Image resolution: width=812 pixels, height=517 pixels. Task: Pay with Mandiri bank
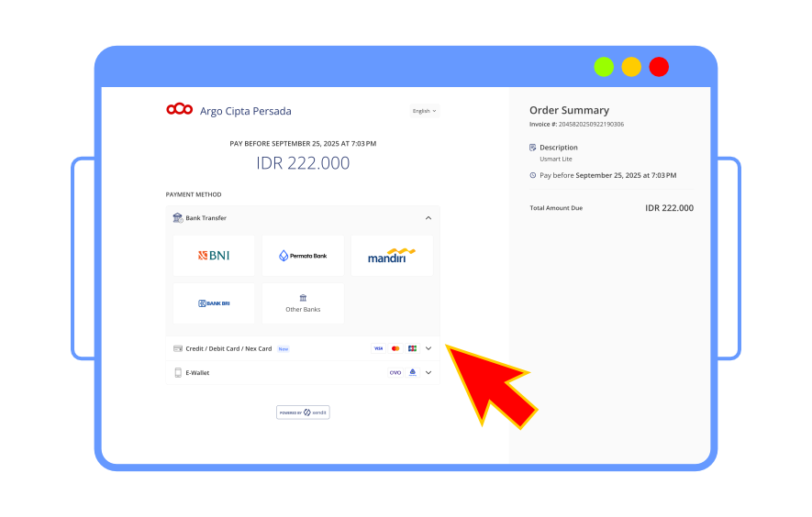click(x=392, y=256)
